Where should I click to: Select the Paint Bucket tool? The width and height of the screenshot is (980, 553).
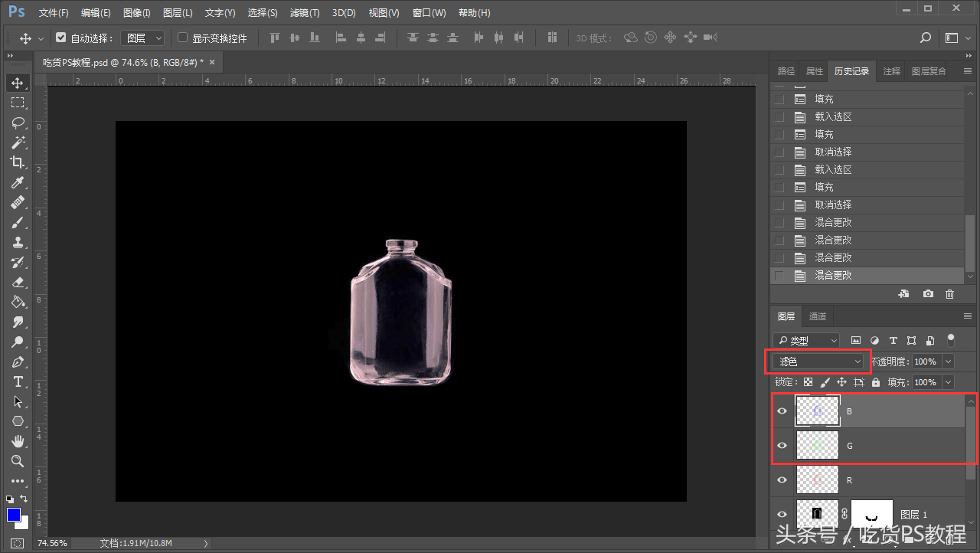tap(18, 302)
